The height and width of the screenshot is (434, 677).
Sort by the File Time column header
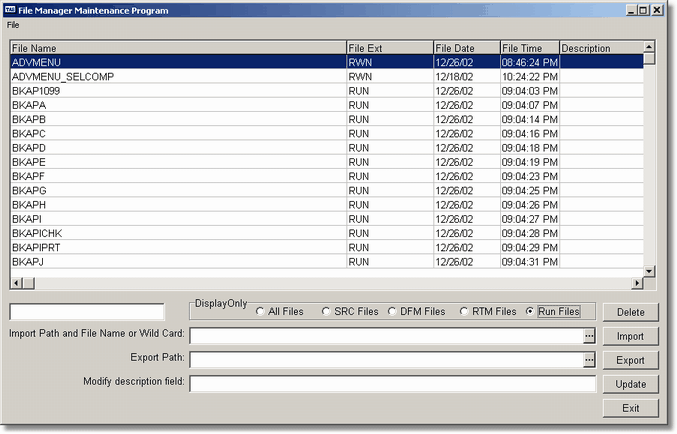click(530, 48)
